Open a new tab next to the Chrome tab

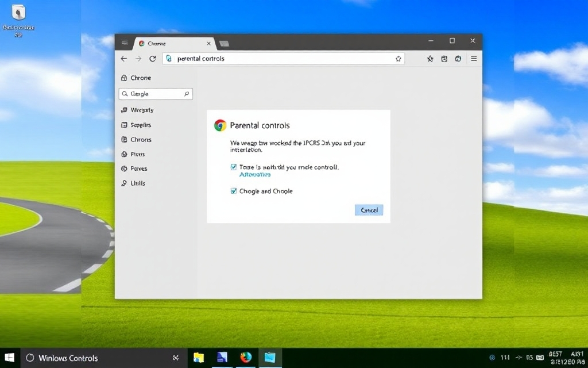225,44
